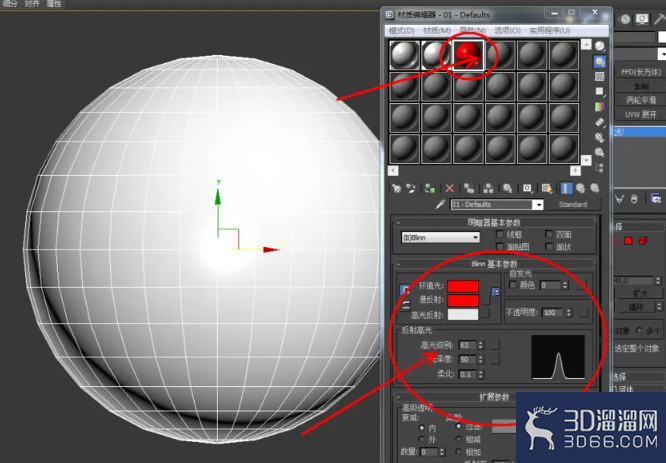Click the Make Unique icon
The width and height of the screenshot is (666, 463).
click(488, 188)
